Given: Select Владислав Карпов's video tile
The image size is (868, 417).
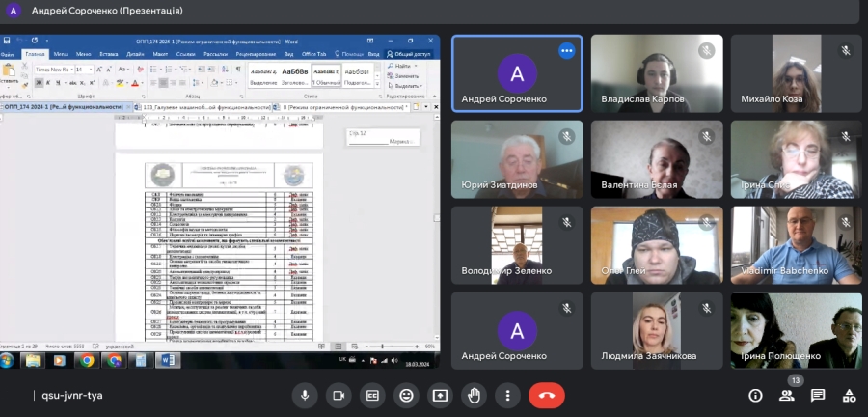Looking at the screenshot, I should (656, 73).
